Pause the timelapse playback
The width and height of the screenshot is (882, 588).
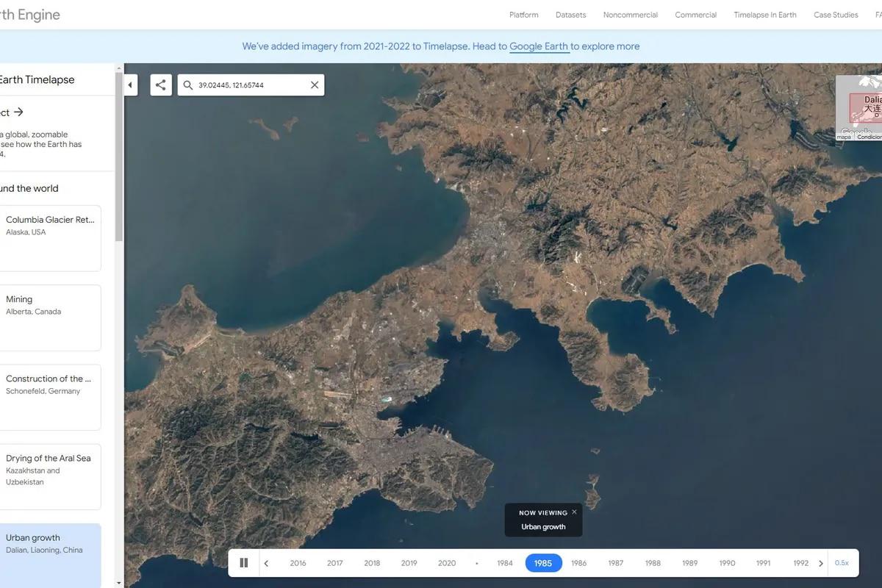[x=244, y=563]
